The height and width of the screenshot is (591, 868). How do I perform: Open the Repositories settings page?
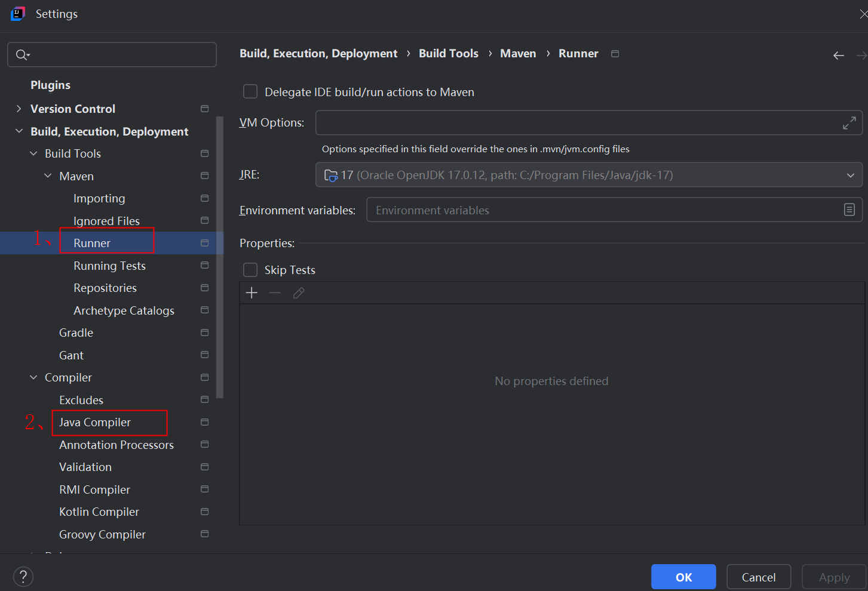click(105, 288)
